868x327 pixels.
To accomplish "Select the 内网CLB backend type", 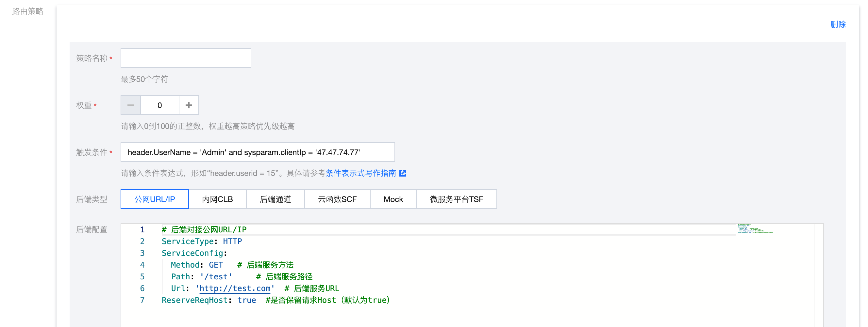I will pyautogui.click(x=217, y=199).
